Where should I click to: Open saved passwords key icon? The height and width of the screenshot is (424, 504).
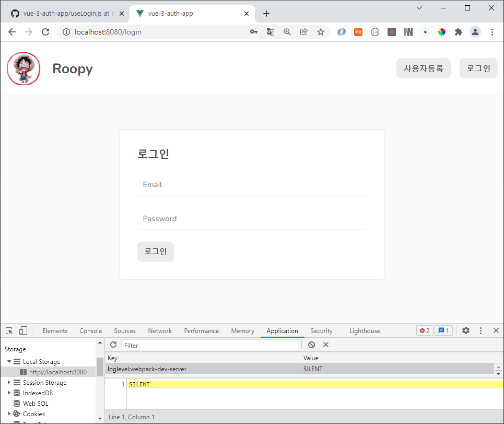click(254, 32)
